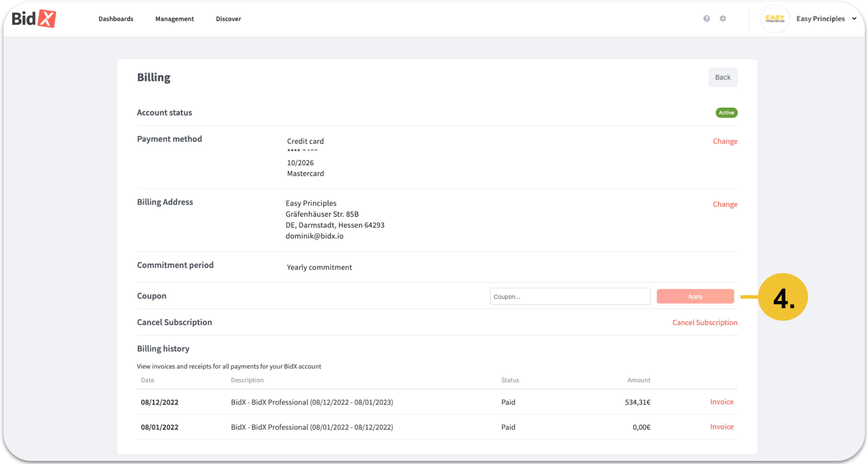Image resolution: width=868 pixels, height=464 pixels.
Task: Click the Description column header
Action: click(x=247, y=380)
